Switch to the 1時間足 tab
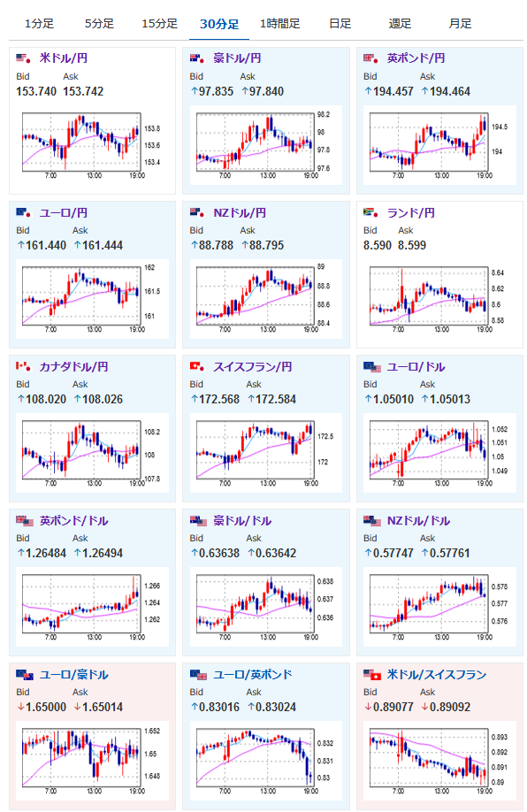Viewport: 527px width, 812px height. [279, 24]
